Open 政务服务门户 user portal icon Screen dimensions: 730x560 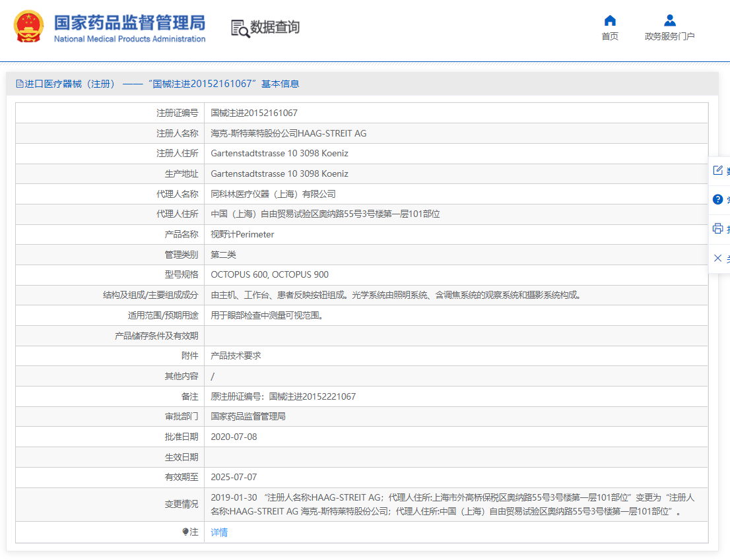(x=670, y=20)
